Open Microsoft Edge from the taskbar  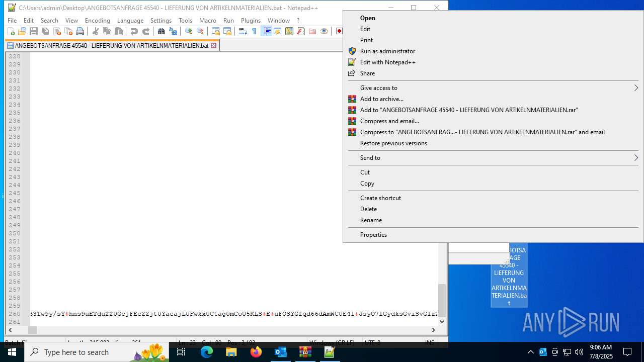tap(207, 352)
